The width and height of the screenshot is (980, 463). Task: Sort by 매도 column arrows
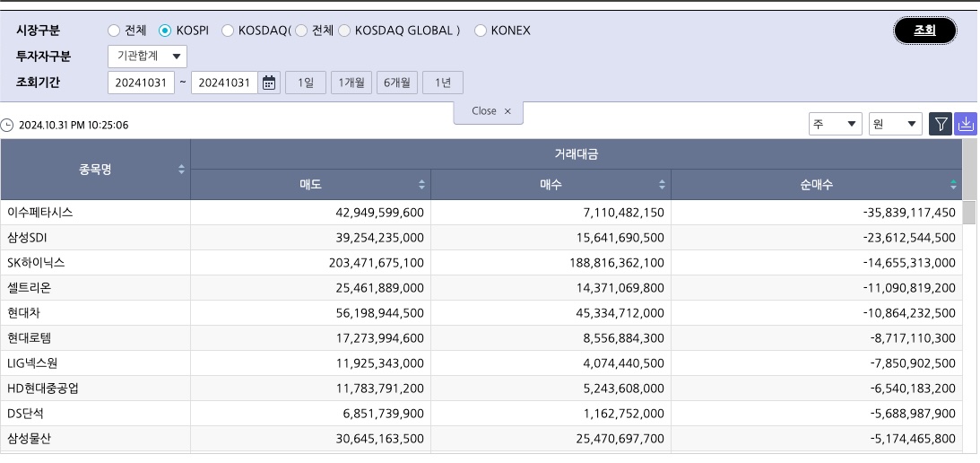click(422, 185)
